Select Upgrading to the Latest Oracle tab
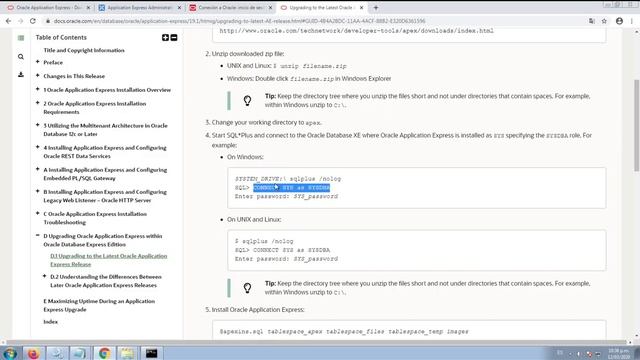The height and width of the screenshot is (360, 640). coord(322,8)
